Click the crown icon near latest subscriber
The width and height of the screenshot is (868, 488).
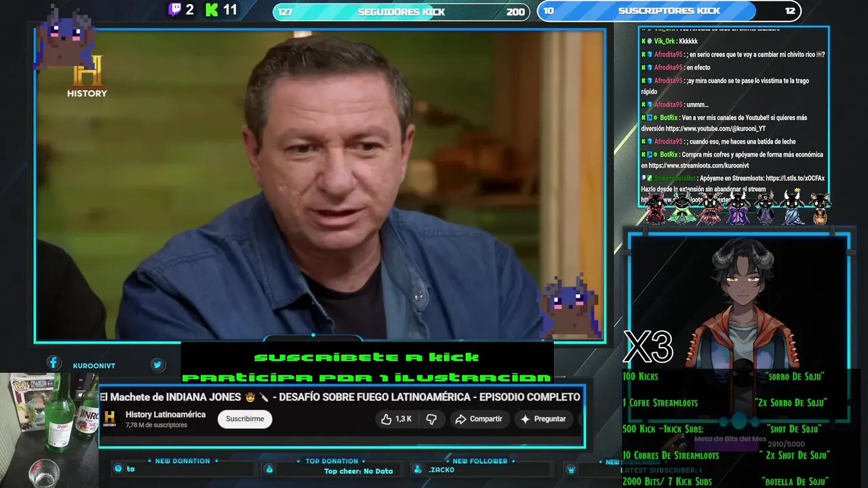click(x=572, y=469)
